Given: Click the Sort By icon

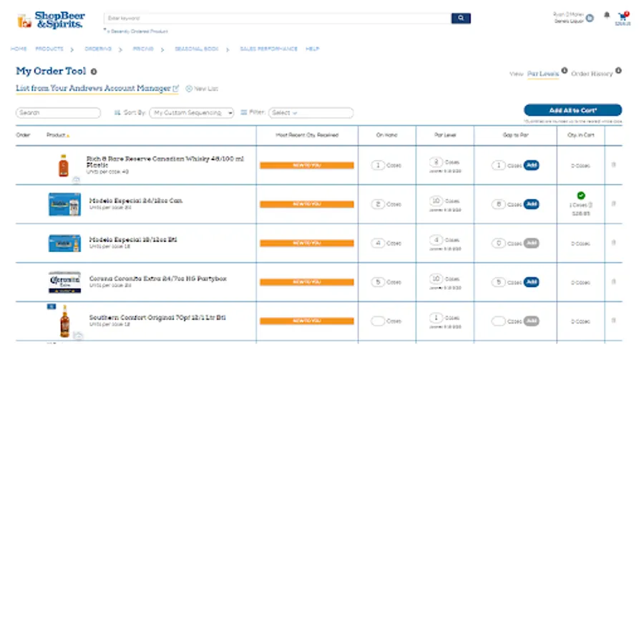Looking at the screenshot, I should click(117, 112).
